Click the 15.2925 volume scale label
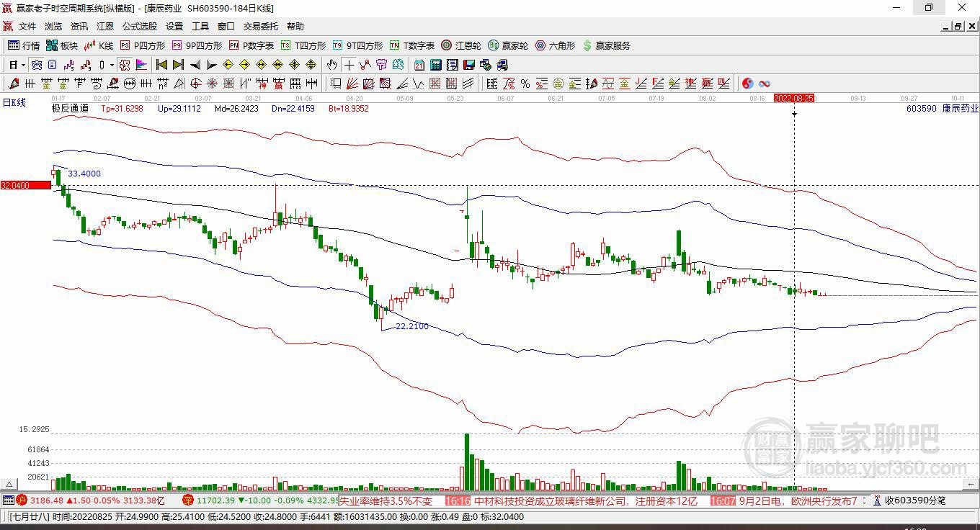The width and height of the screenshot is (980, 530). coord(34,429)
